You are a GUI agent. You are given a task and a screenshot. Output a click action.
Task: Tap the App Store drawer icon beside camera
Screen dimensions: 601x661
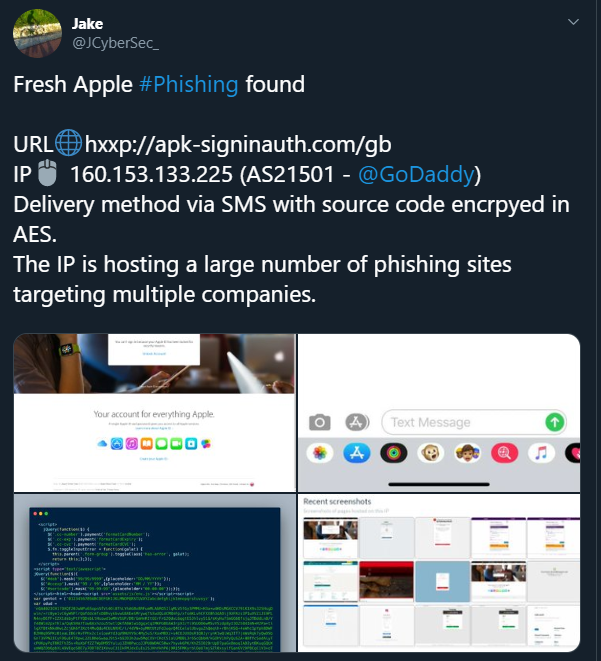[x=357, y=422]
